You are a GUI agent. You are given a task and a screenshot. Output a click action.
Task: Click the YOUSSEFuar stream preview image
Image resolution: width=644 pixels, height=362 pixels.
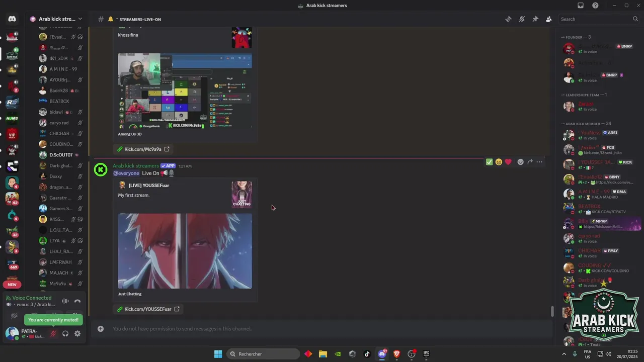(x=185, y=251)
